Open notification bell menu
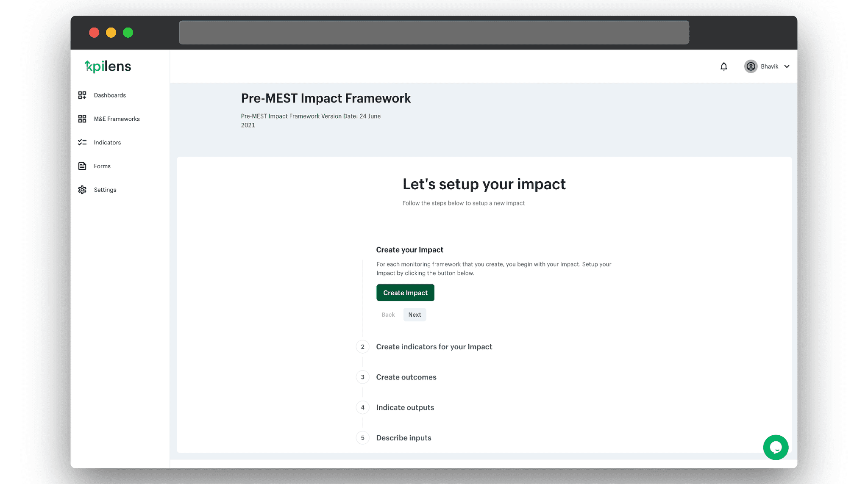868x484 pixels. point(724,66)
